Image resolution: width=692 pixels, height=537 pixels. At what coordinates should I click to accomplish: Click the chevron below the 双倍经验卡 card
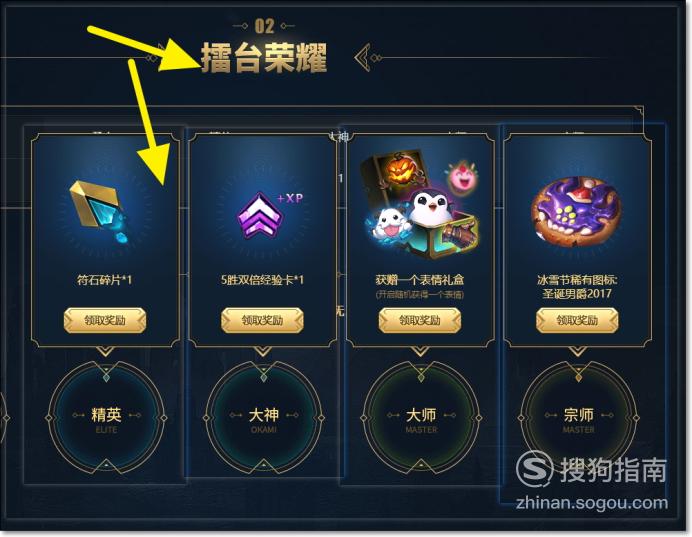coord(263,351)
